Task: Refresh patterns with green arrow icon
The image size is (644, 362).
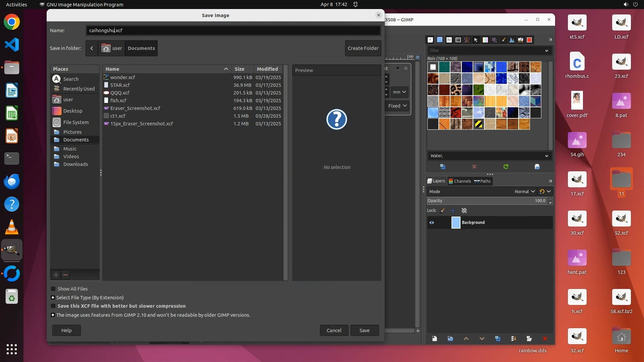Action: tap(506, 167)
